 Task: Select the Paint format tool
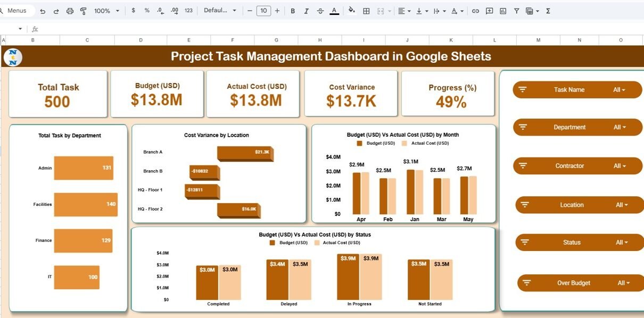pyautogui.click(x=83, y=11)
